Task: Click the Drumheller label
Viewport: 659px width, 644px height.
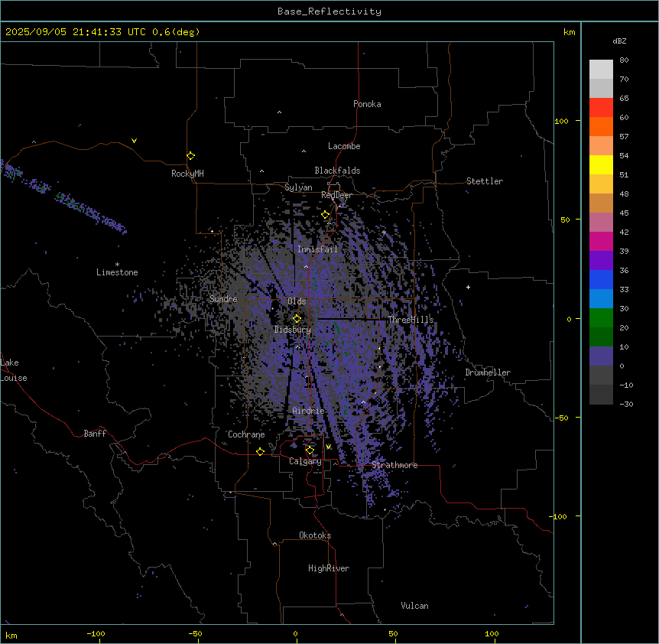Action: 488,372
